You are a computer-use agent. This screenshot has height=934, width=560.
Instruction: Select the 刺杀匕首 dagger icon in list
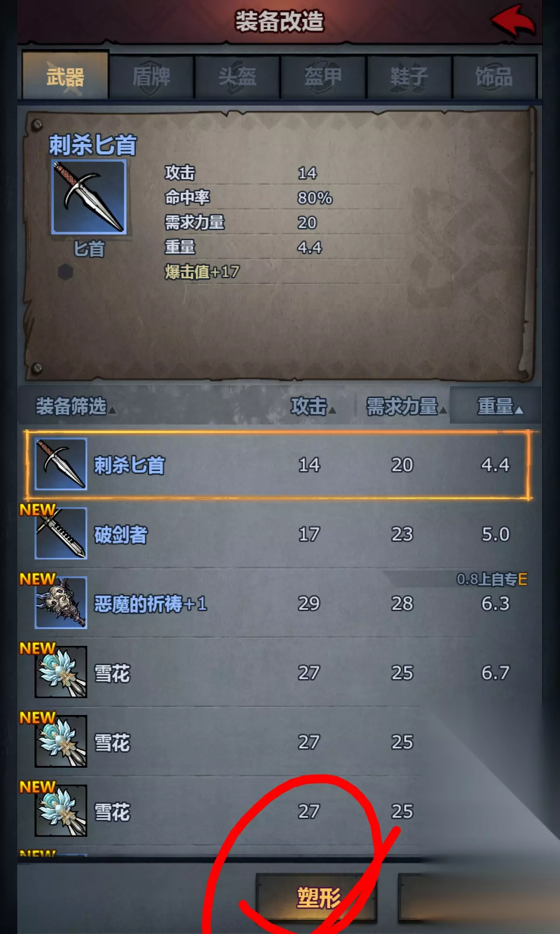(x=61, y=464)
